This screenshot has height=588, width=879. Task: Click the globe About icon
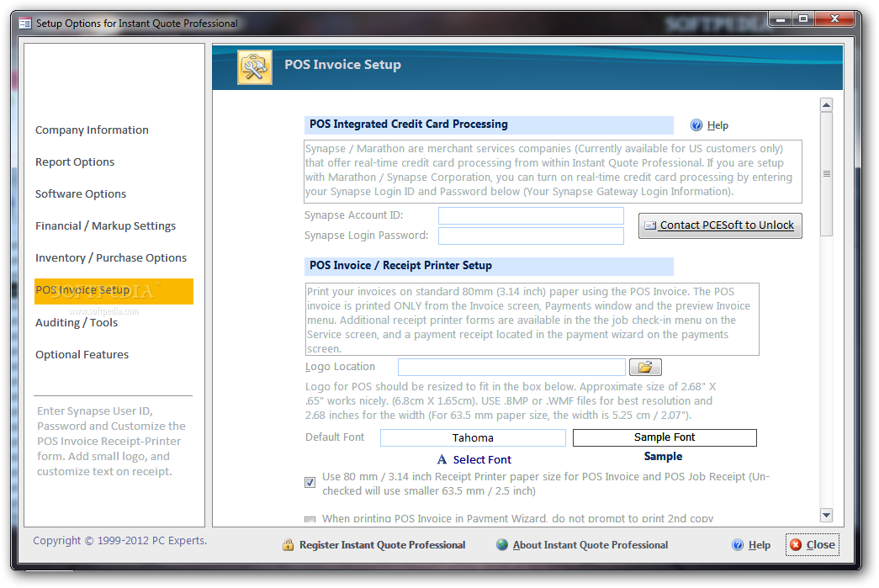click(502, 544)
